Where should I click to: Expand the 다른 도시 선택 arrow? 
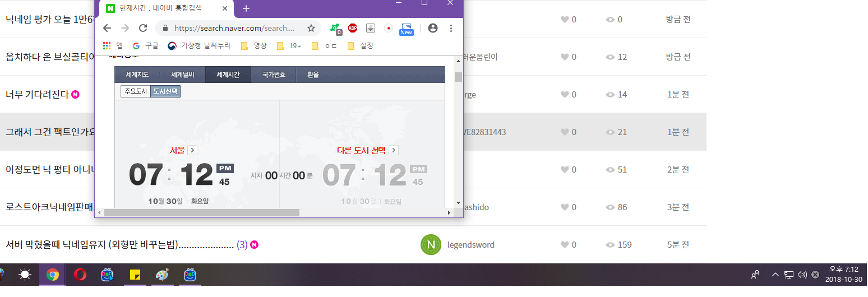[x=394, y=150]
